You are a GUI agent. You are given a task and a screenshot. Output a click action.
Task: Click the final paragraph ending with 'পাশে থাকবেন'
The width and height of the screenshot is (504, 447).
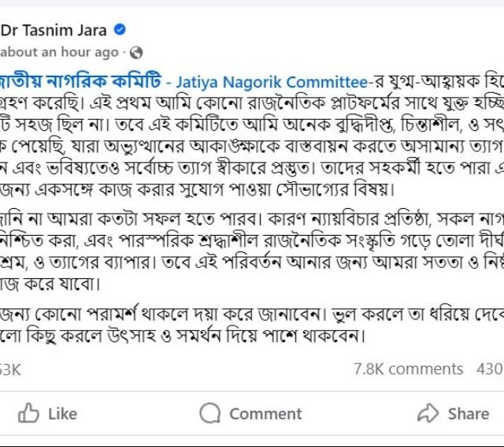click(252, 325)
